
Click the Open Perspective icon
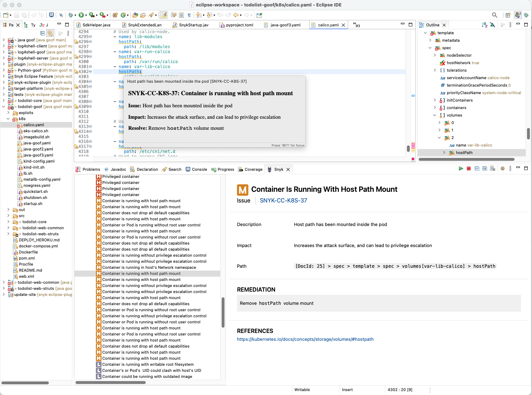coord(508,15)
